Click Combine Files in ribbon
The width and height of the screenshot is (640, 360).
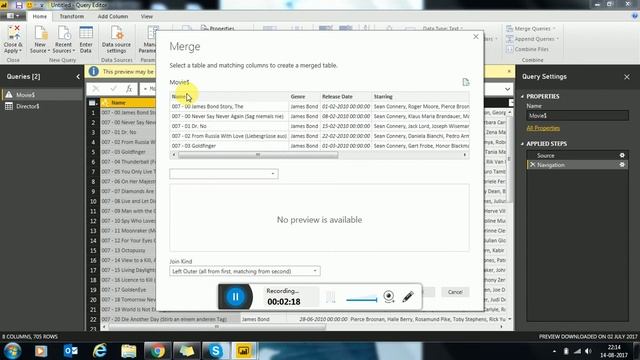(x=527, y=49)
